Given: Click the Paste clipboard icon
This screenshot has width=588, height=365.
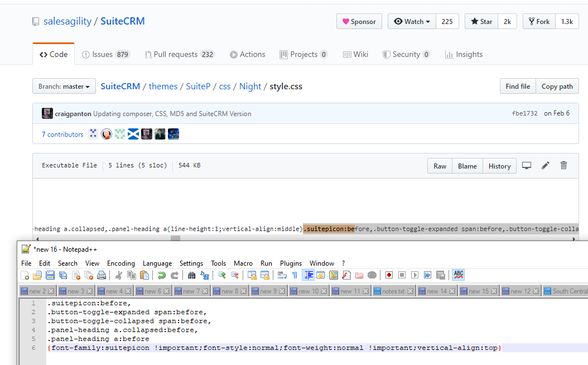Looking at the screenshot, I should (x=144, y=275).
